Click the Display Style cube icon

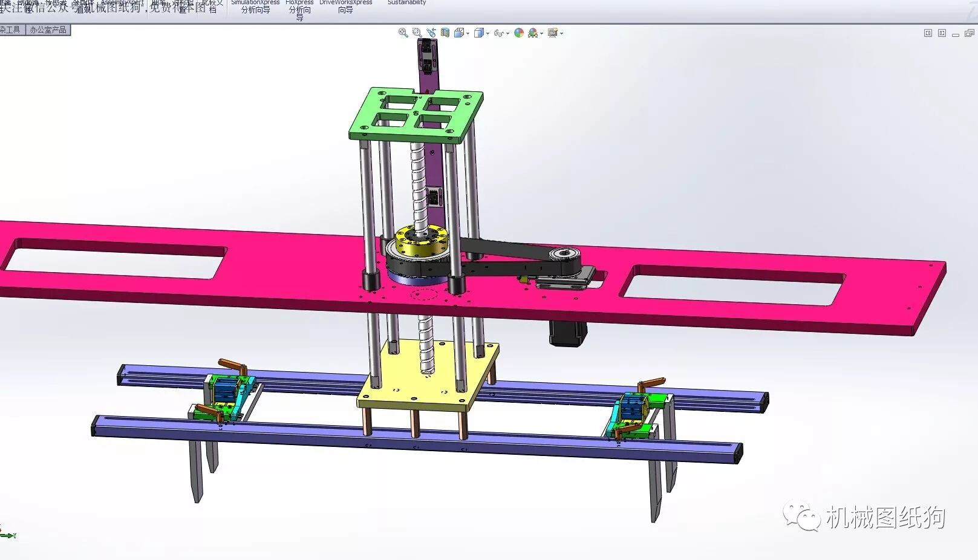[x=479, y=33]
